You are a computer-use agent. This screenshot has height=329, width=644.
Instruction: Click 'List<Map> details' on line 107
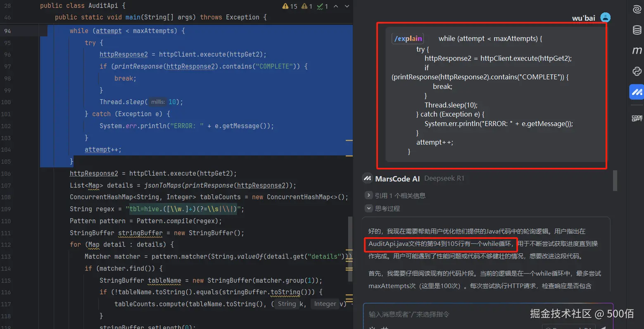click(x=101, y=186)
